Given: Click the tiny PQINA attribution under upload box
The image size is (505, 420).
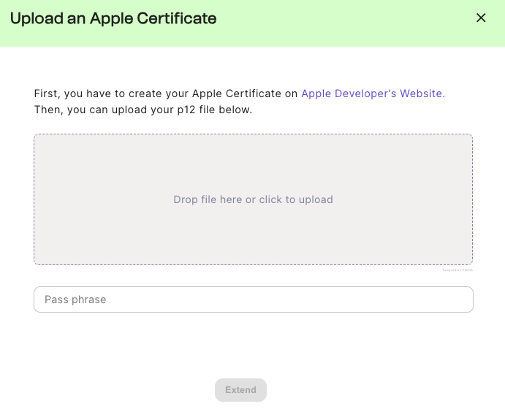Looking at the screenshot, I should (x=457, y=270).
